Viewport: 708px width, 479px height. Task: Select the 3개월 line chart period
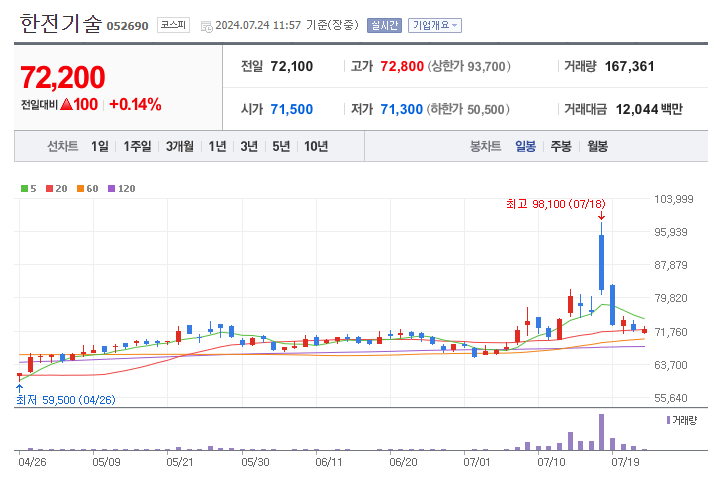click(x=180, y=146)
